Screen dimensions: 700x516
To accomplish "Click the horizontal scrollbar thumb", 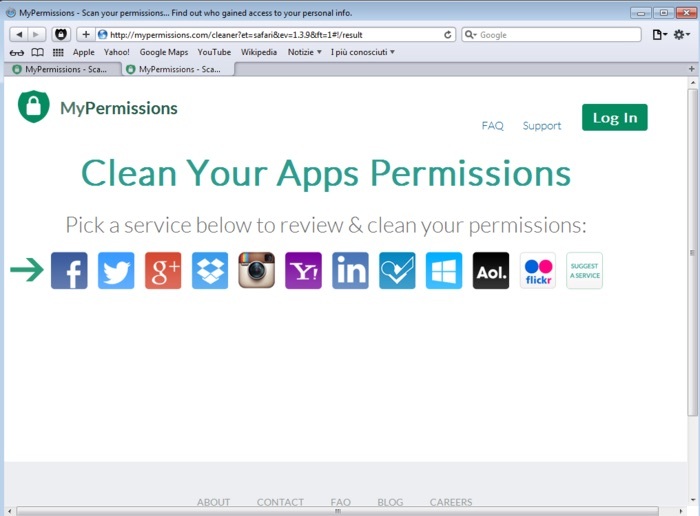I will pyautogui.click(x=338, y=511).
